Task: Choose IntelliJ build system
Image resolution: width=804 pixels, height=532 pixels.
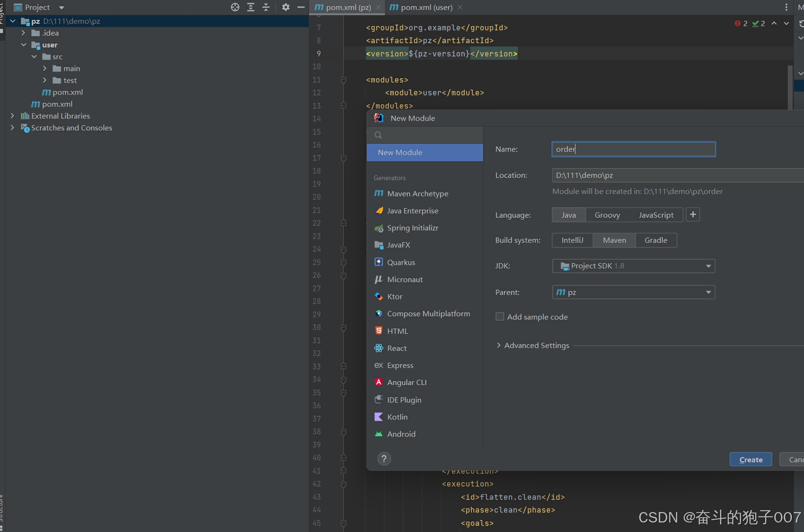Action: pyautogui.click(x=573, y=240)
